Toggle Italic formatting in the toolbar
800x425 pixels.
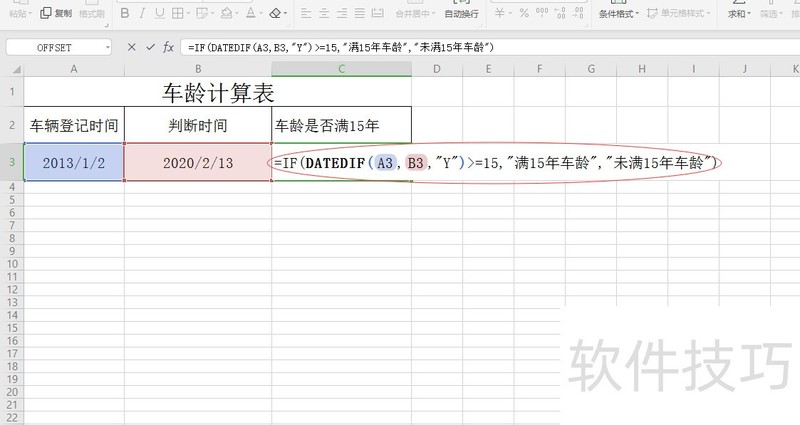point(142,13)
